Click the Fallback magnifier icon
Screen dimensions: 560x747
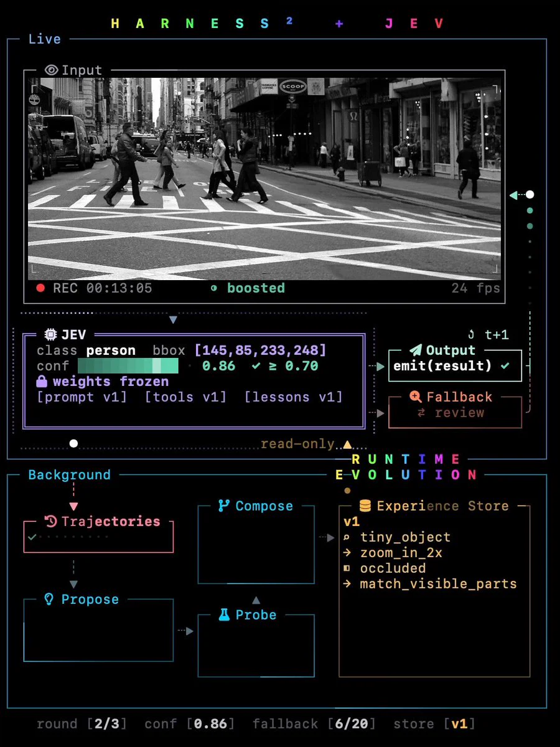[x=415, y=397]
